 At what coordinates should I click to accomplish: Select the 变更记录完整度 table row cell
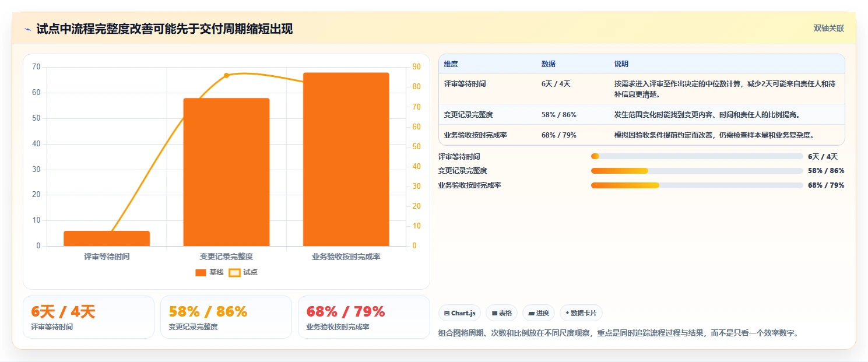coord(468,115)
